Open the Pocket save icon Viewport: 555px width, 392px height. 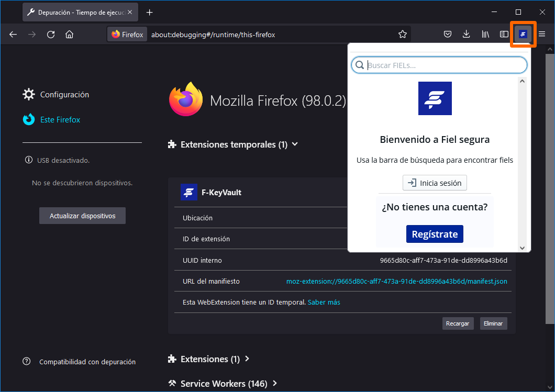click(x=448, y=35)
